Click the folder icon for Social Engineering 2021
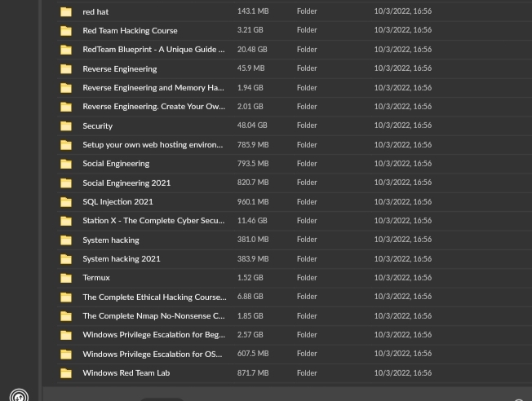Viewport: 532px width, 401px height. 66,183
